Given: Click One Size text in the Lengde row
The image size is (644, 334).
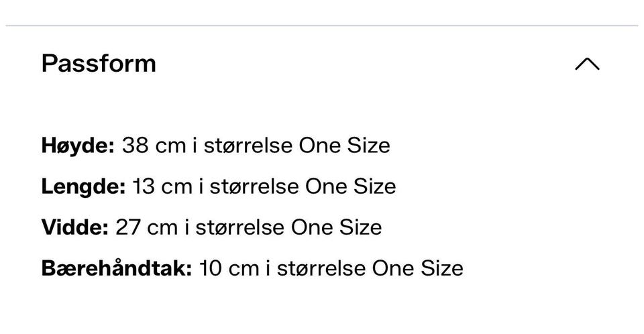Looking at the screenshot, I should [x=350, y=187].
